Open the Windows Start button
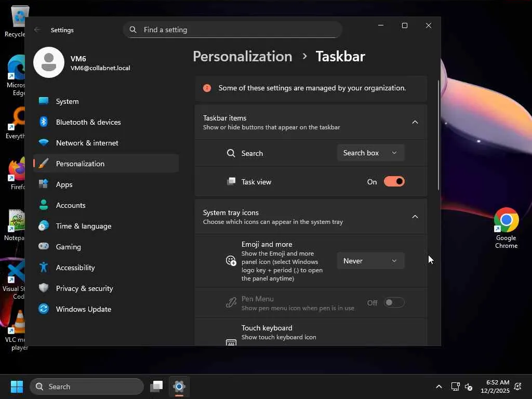Viewport: 532px width, 399px height. pos(17,387)
